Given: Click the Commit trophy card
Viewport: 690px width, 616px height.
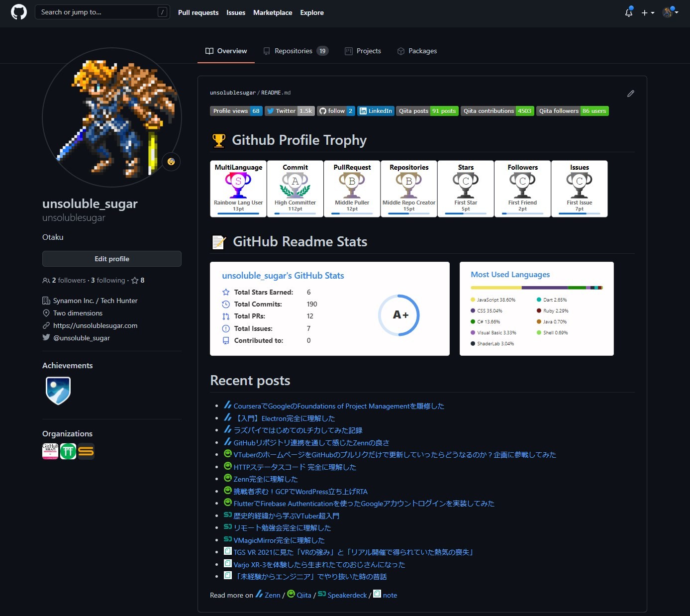Looking at the screenshot, I should 295,189.
